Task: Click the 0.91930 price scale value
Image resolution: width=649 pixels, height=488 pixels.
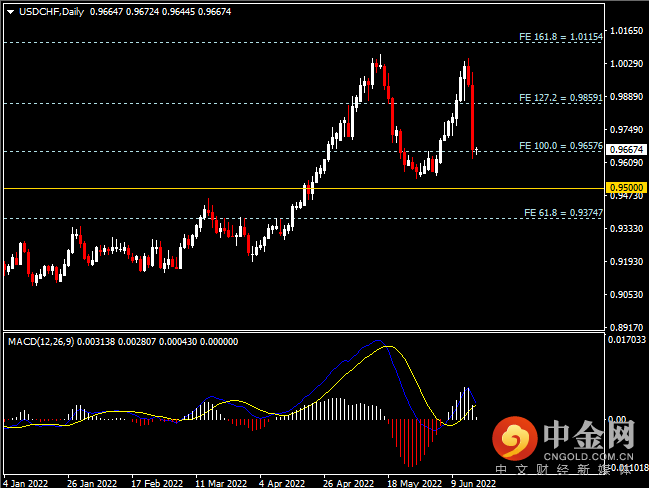Action: click(627, 262)
